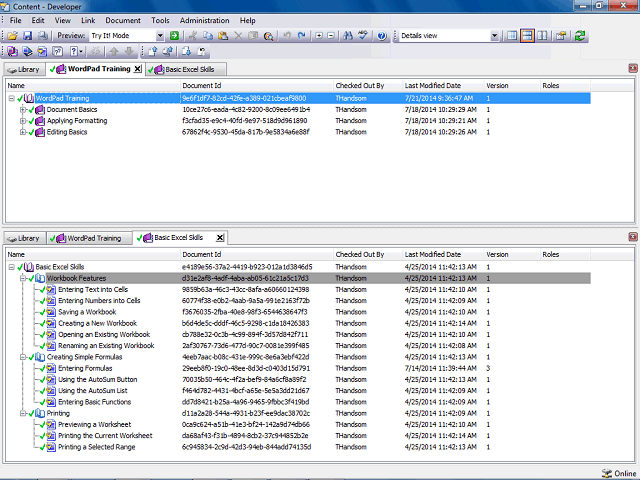Image resolution: width=640 pixels, height=480 pixels.
Task: Click the folder properties icon beside Refresh
Action: pyautogui.click(x=561, y=36)
